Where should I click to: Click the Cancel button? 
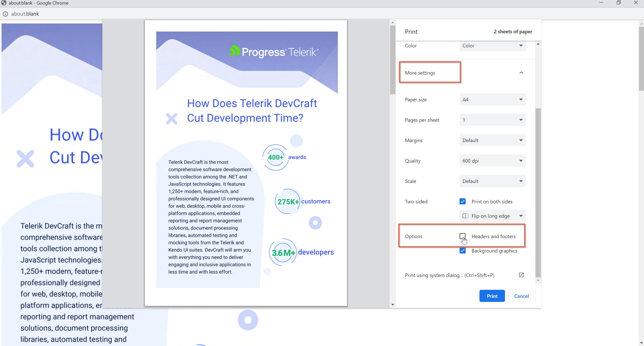(x=521, y=296)
